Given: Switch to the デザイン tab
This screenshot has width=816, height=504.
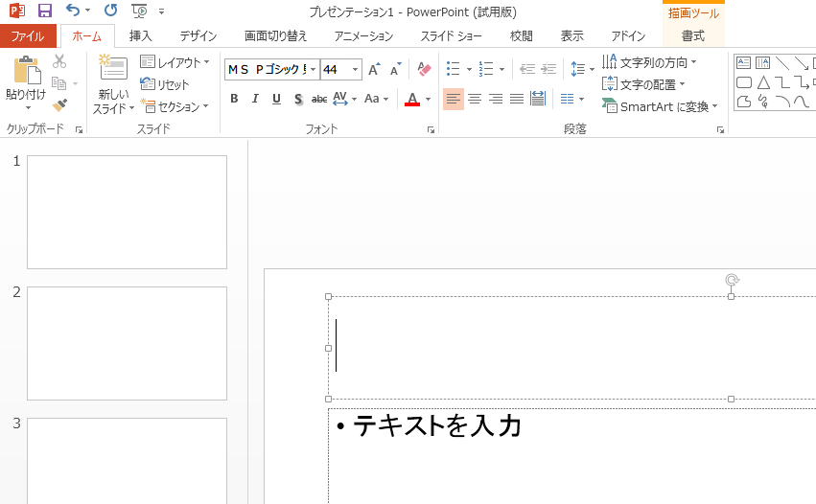Looking at the screenshot, I should 198,35.
